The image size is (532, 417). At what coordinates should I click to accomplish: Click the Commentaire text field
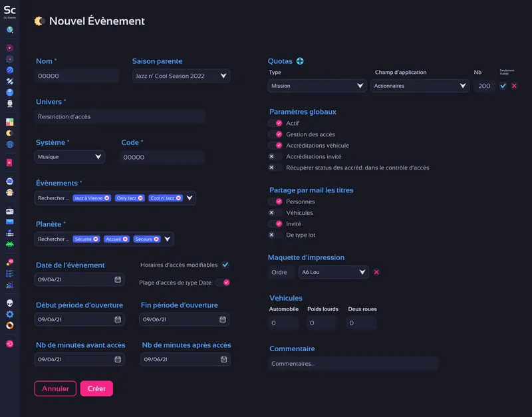tap(353, 364)
